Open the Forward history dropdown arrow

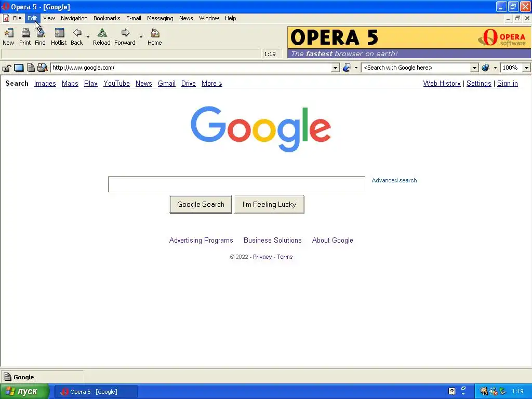141,37
